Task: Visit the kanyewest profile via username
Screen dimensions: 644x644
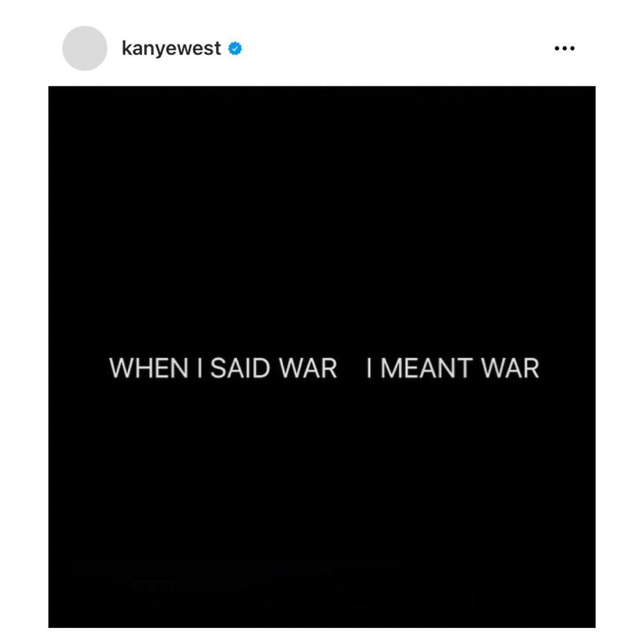Action: point(171,48)
